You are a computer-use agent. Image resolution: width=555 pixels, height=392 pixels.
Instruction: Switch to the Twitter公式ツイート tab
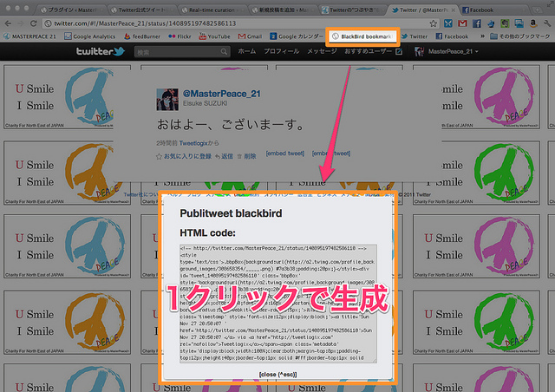(x=140, y=10)
